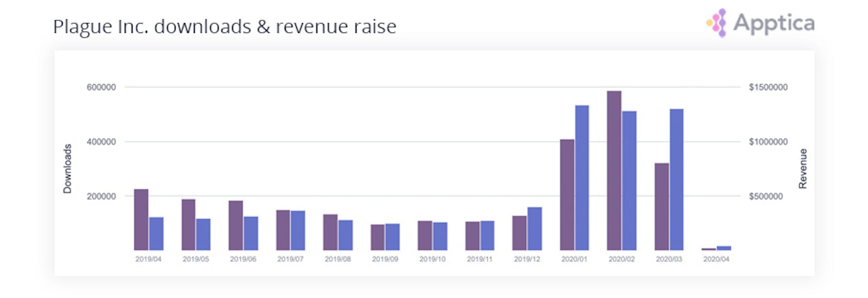The width and height of the screenshot is (868, 298).
Task: Click the '$1500000' revenue axis value
Action: click(x=768, y=87)
